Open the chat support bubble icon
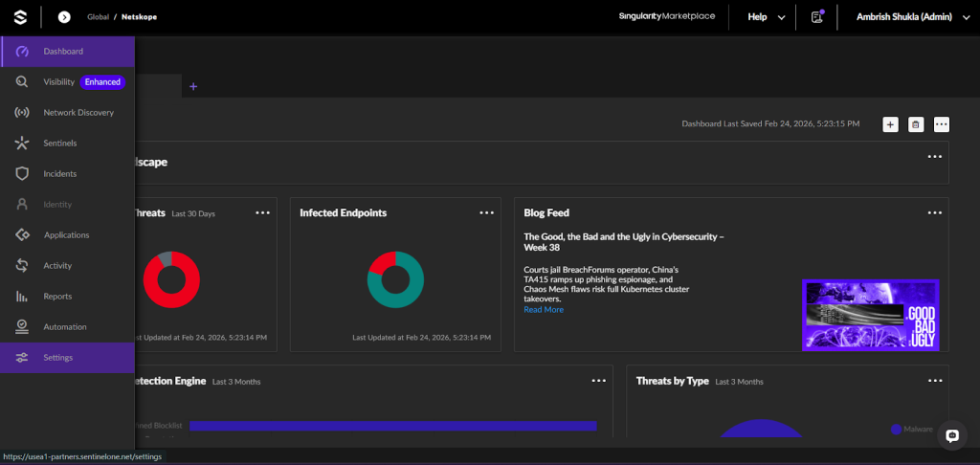 click(x=952, y=435)
